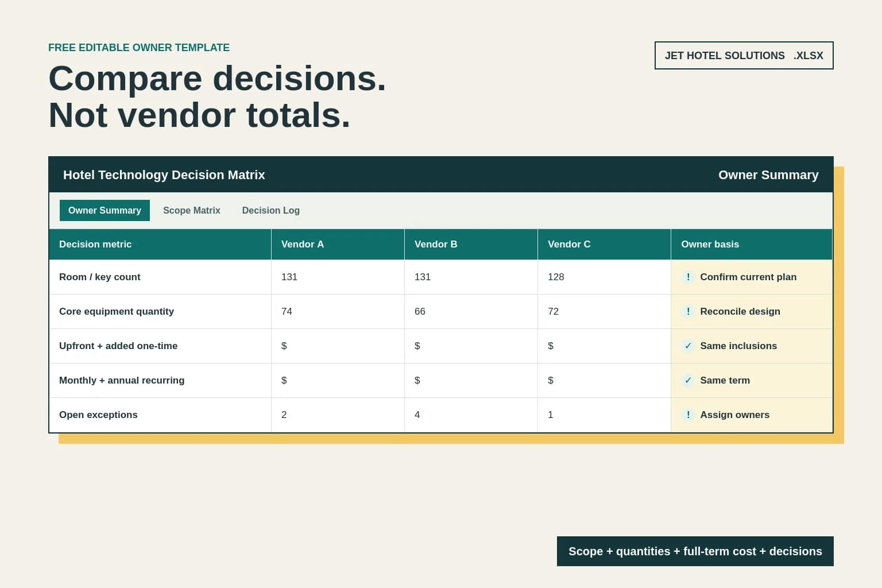Click the Owner Summary label in the title bar
Screen dimensions: 882x588
point(768,175)
